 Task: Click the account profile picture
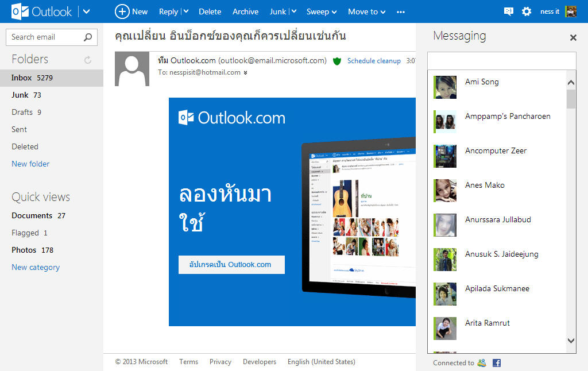point(571,11)
